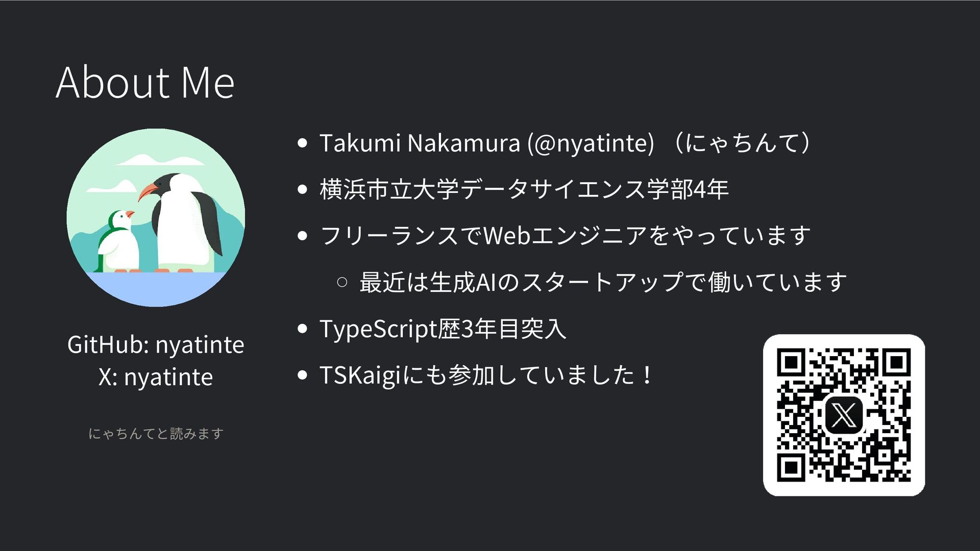The height and width of the screenshot is (551, 980).
Task: Click the top-left QR finder square
Action: [x=791, y=363]
